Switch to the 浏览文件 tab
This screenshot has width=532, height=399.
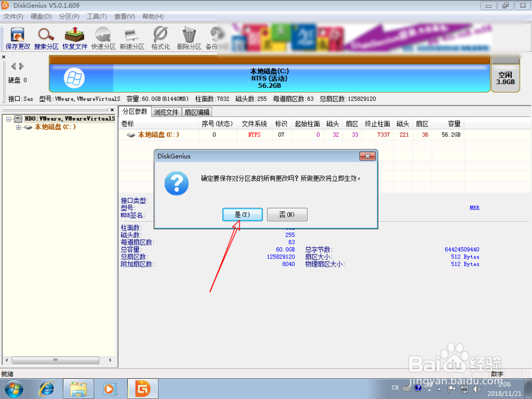tap(166, 112)
